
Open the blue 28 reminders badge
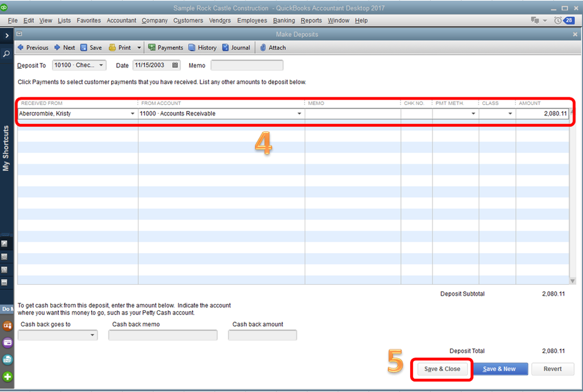[x=569, y=20]
